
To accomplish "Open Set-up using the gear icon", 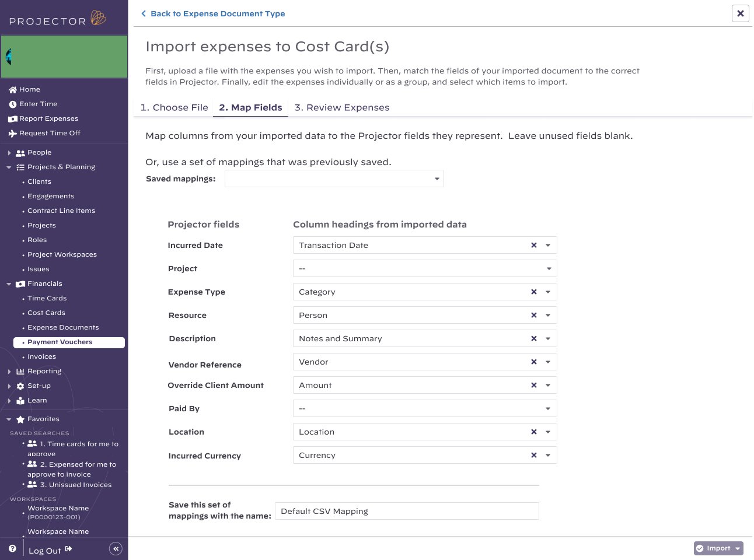I will click(x=20, y=386).
